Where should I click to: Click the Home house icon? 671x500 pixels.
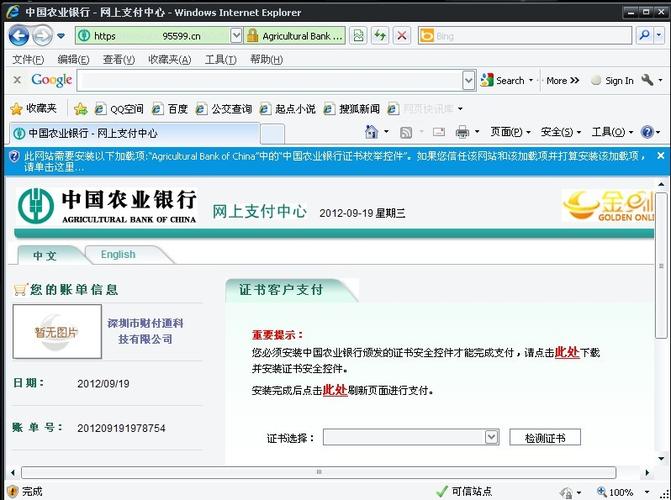pyautogui.click(x=371, y=132)
